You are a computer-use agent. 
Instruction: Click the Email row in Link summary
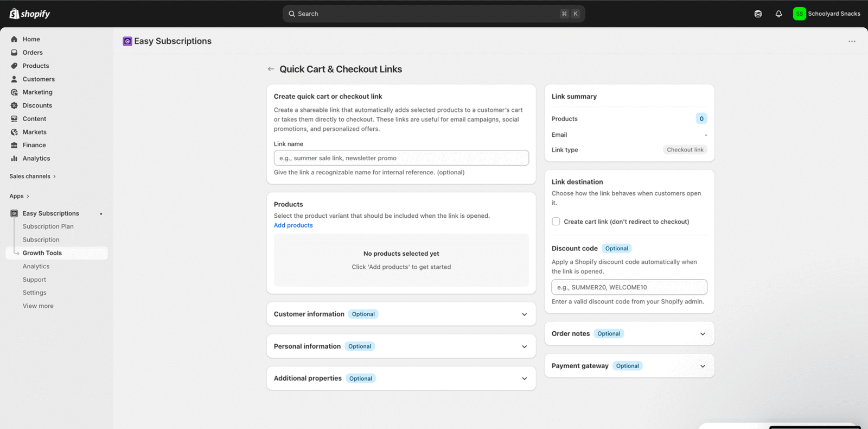click(x=629, y=135)
